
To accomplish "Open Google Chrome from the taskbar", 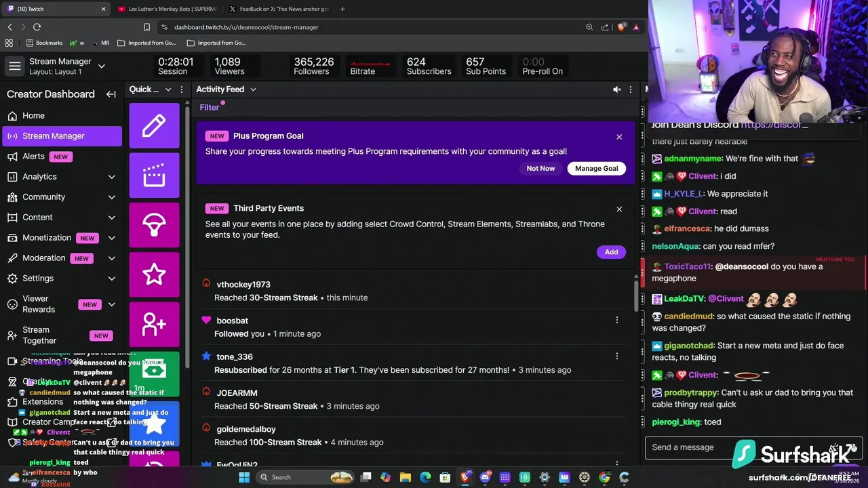I will click(x=604, y=477).
